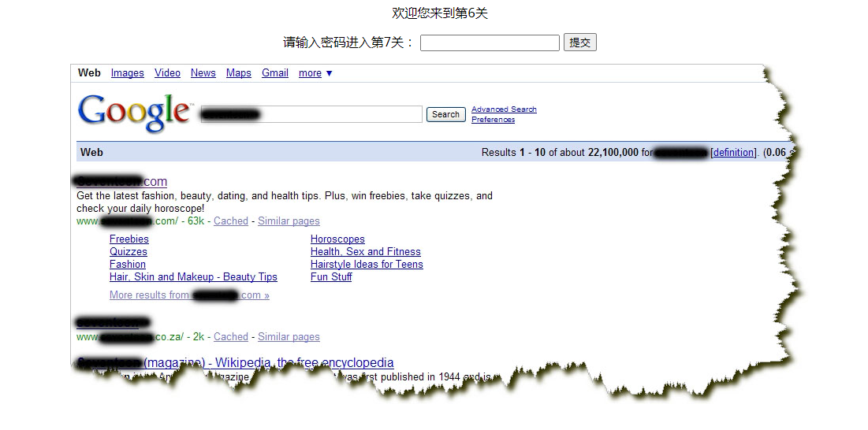868x430 pixels.
Task: Open the Quizzes sitelink
Action: [x=129, y=251]
